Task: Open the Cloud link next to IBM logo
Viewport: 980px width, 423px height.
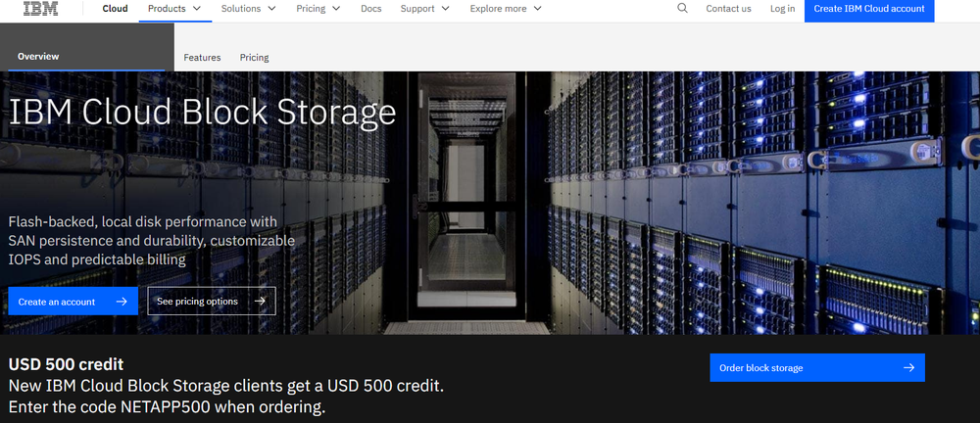Action: click(115, 9)
